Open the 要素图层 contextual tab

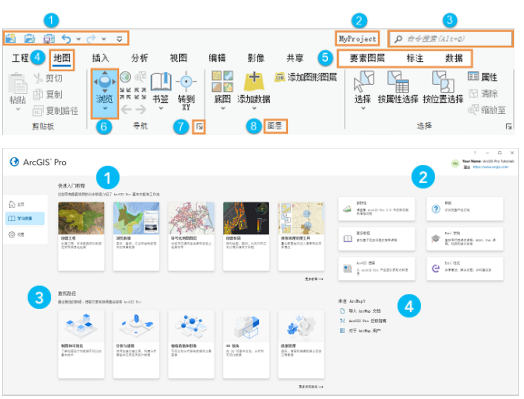pyautogui.click(x=367, y=58)
